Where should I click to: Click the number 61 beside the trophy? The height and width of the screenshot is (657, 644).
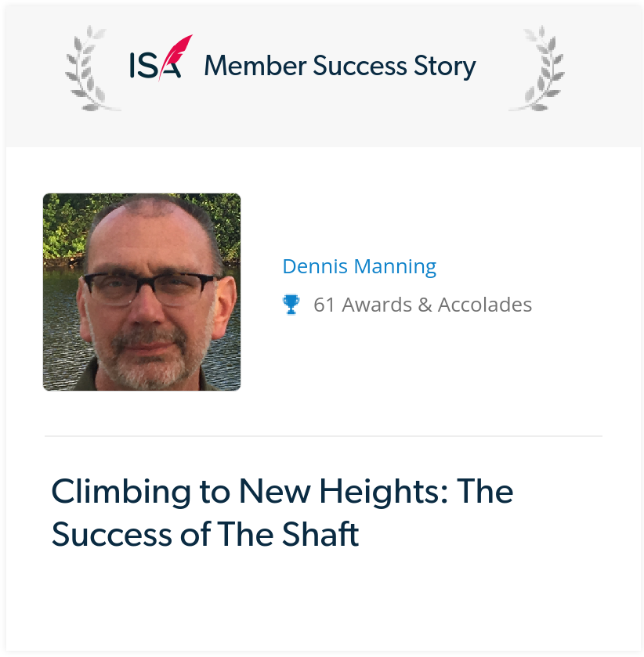click(324, 305)
